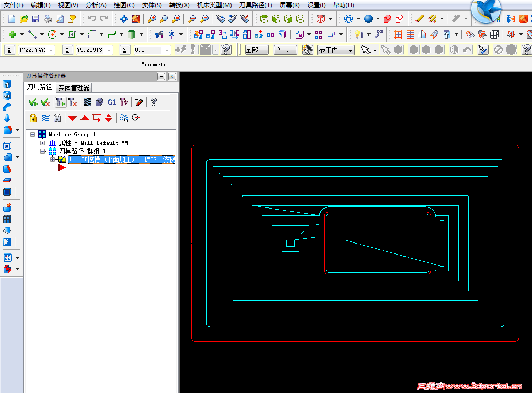
Task: Open the solid Verify cube icon
Action: (x=99, y=102)
